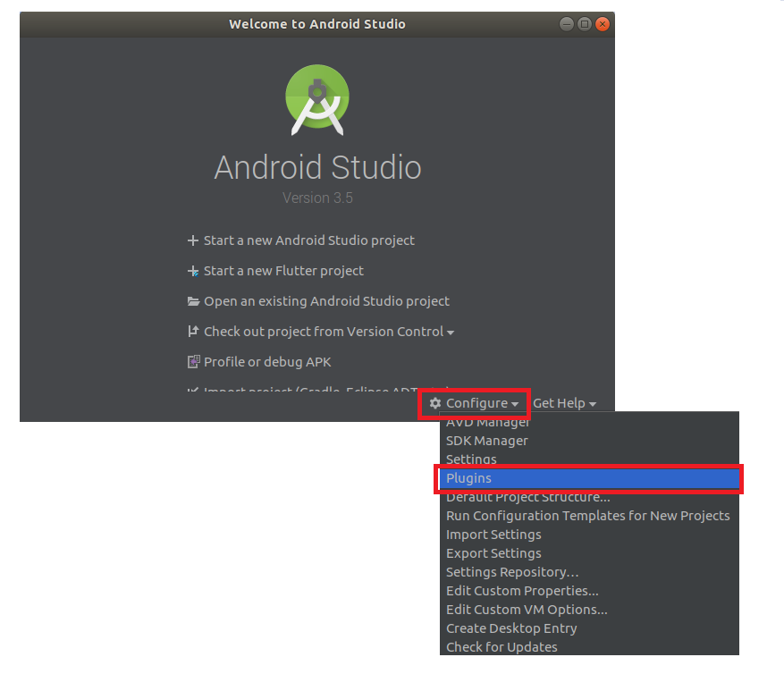The image size is (784, 674).
Task: Open Edit Custom VM Options
Action: [x=526, y=609]
